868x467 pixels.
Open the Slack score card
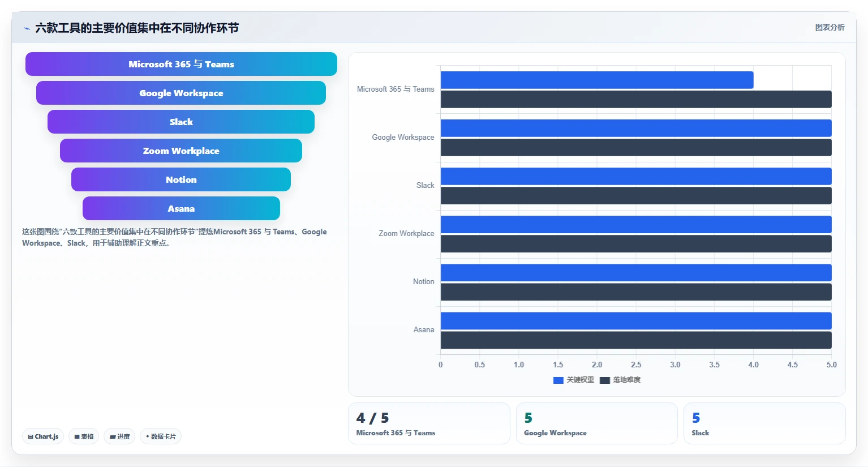pos(764,423)
